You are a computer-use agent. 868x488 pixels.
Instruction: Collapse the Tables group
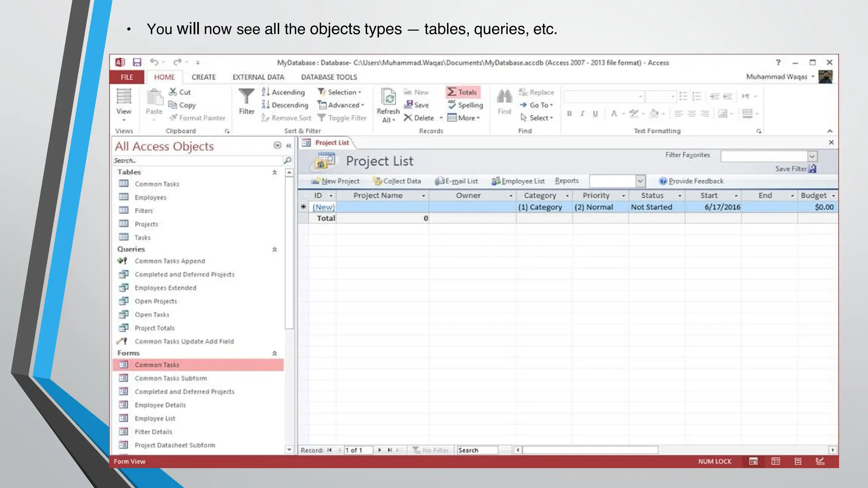point(275,172)
